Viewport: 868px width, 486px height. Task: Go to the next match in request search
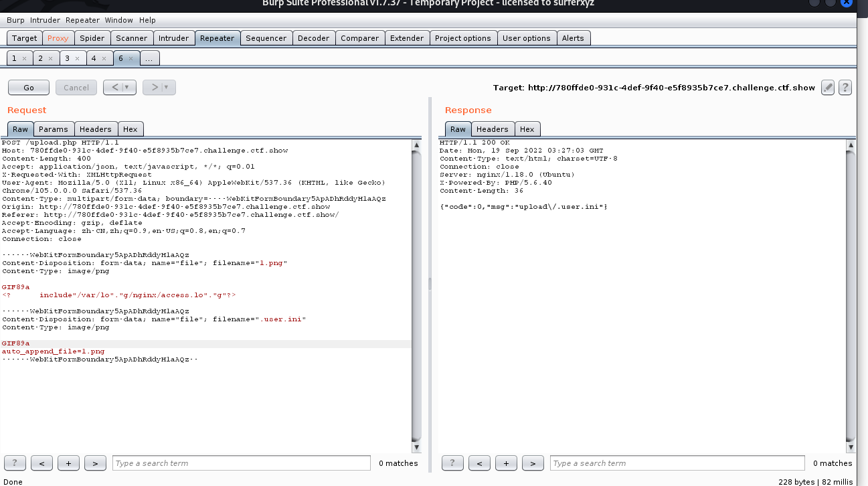click(x=95, y=463)
